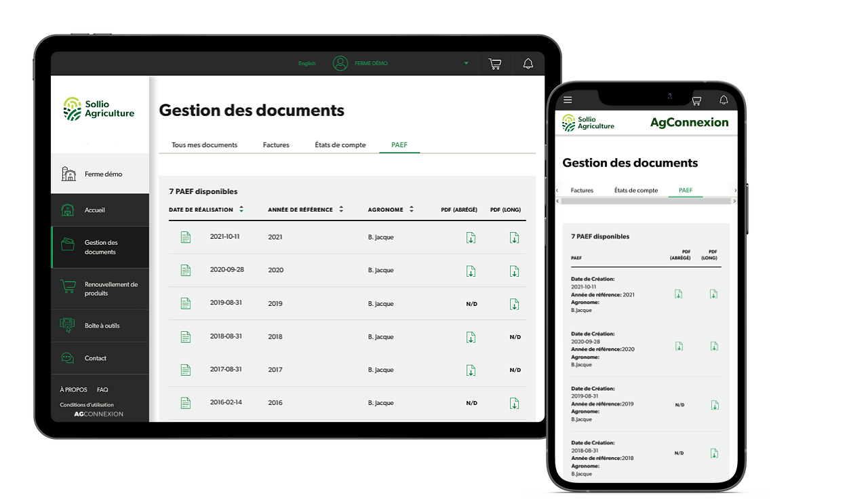Download abridged PDF for phone 2021-10-11 entry
The height and width of the screenshot is (502, 868).
click(x=679, y=294)
